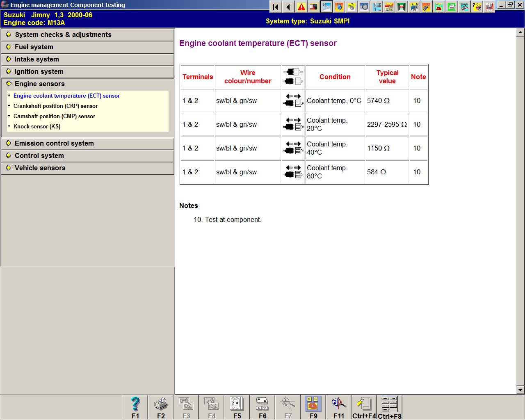
Task: Open the Ctrl+F4 notepad icon
Action: 364,407
